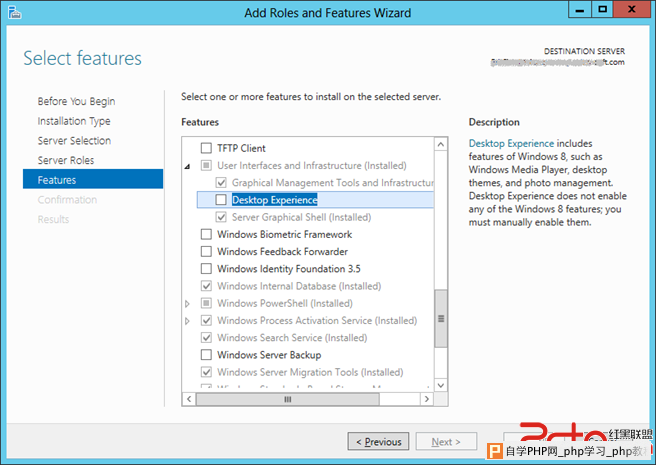The height and width of the screenshot is (465, 656).
Task: Enable Windows Biometric Framework checkbox
Action: click(206, 234)
